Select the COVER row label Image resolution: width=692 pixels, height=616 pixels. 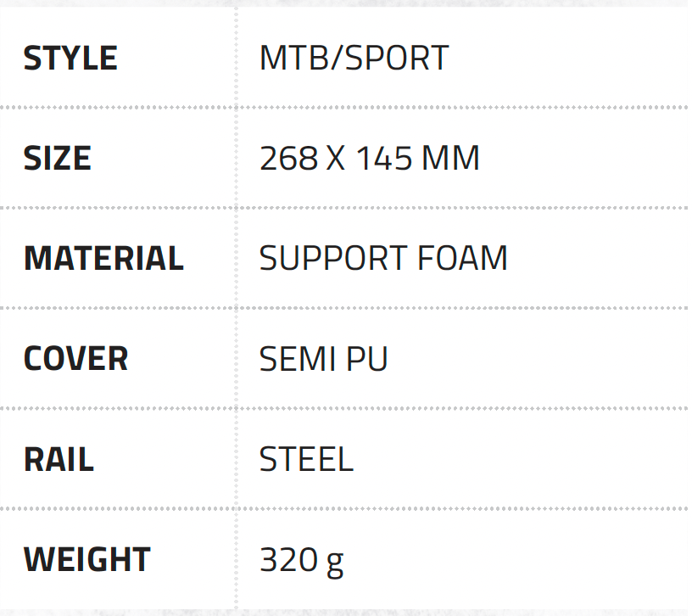coord(75,359)
